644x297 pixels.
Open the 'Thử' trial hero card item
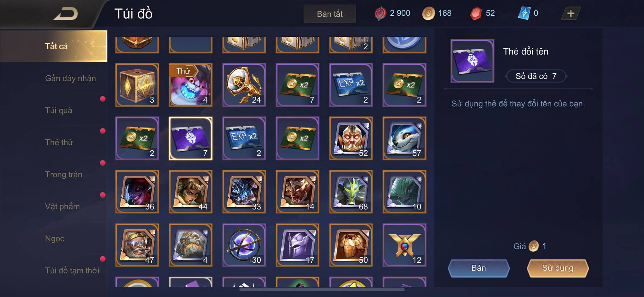point(191,85)
